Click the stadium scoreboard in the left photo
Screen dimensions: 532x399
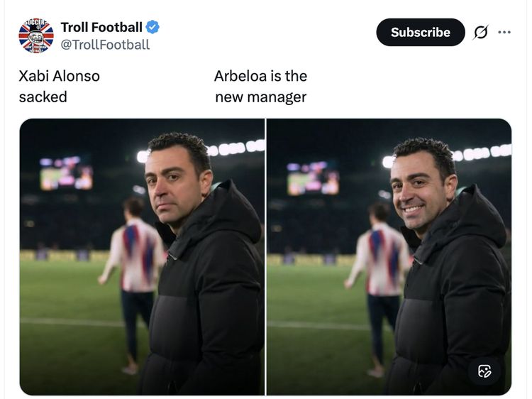click(x=66, y=173)
